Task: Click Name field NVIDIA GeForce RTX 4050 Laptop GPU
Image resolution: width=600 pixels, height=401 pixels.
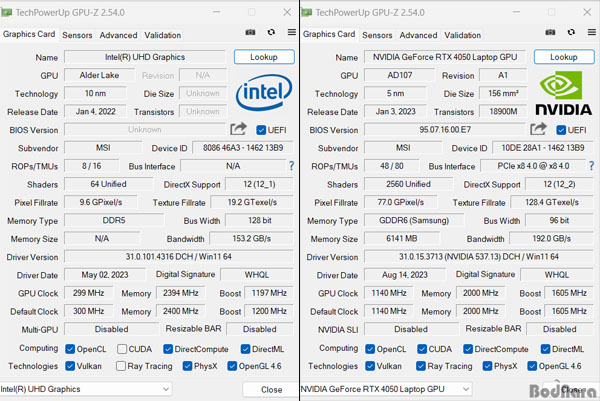Action: pyautogui.click(x=445, y=57)
